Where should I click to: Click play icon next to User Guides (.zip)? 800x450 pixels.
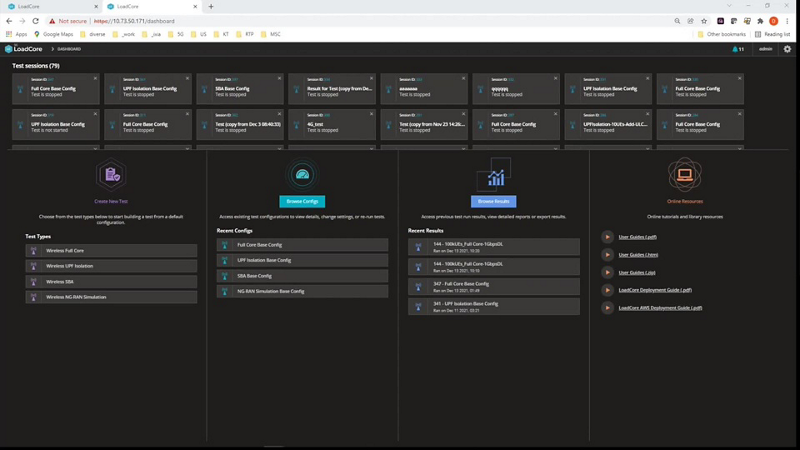(x=607, y=272)
